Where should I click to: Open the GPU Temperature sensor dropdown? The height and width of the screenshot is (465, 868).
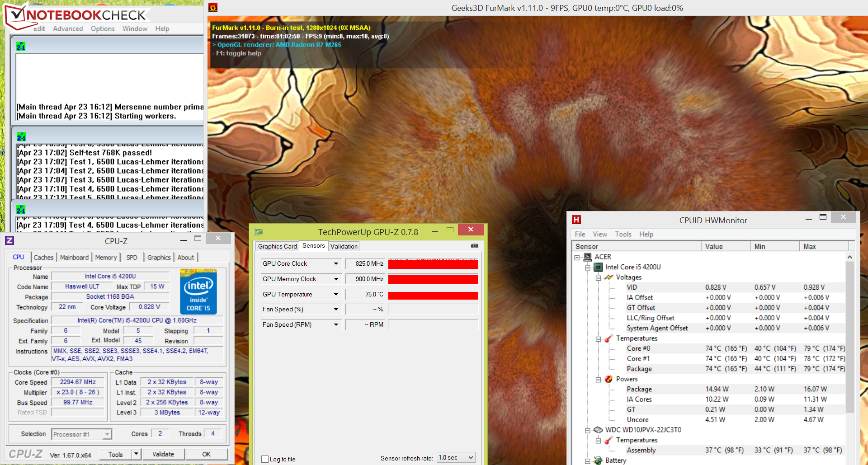pyautogui.click(x=336, y=294)
